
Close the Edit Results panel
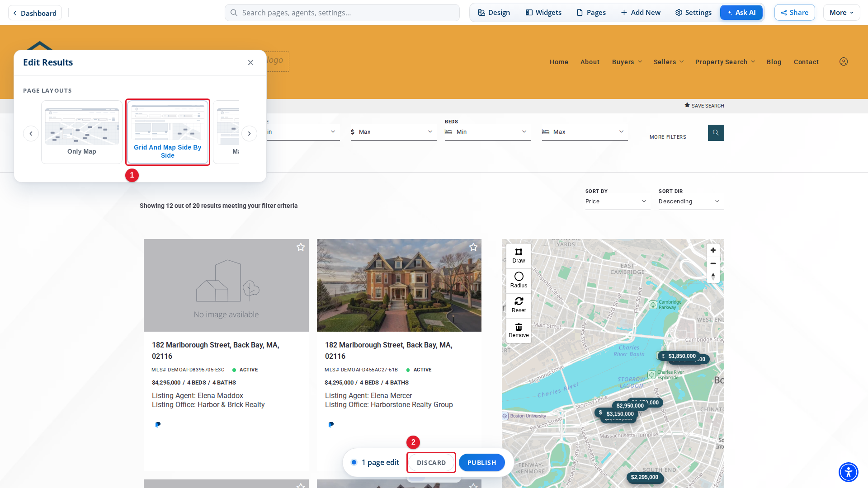(x=250, y=62)
